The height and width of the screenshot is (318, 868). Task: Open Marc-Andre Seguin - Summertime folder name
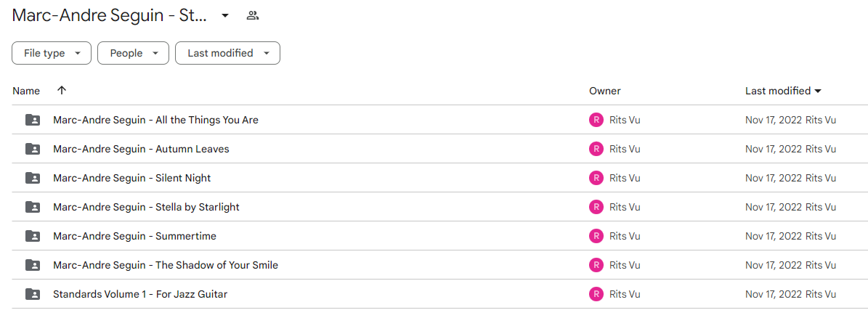tap(134, 236)
